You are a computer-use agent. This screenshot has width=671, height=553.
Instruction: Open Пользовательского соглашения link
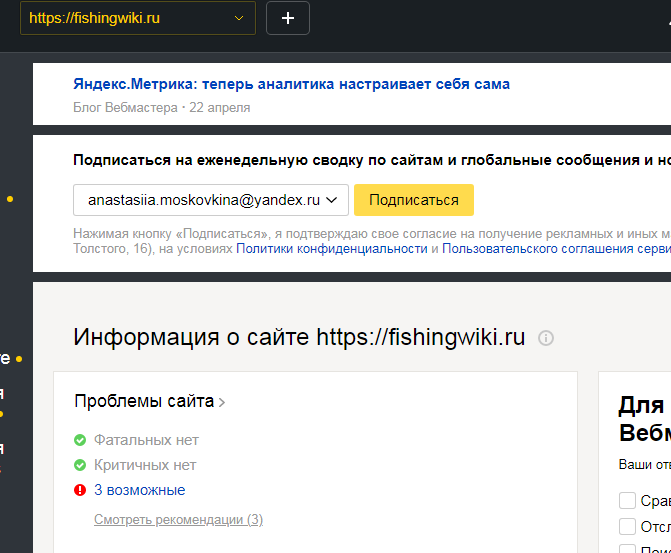click(x=556, y=249)
